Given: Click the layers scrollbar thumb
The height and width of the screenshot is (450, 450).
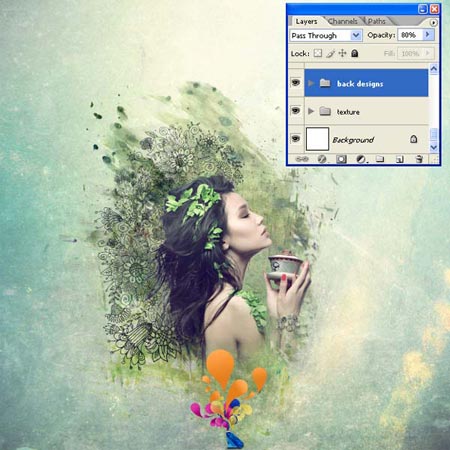Looking at the screenshot, I should [434, 134].
